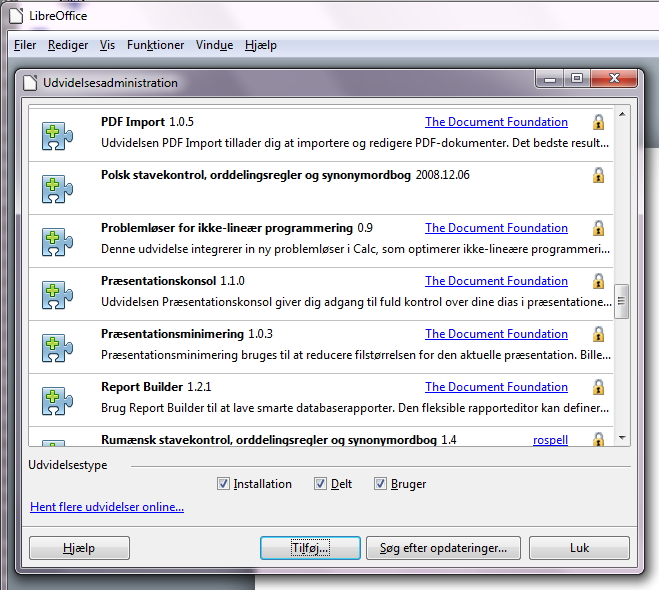Click the LibreOffice document icon in title bar

point(16,16)
